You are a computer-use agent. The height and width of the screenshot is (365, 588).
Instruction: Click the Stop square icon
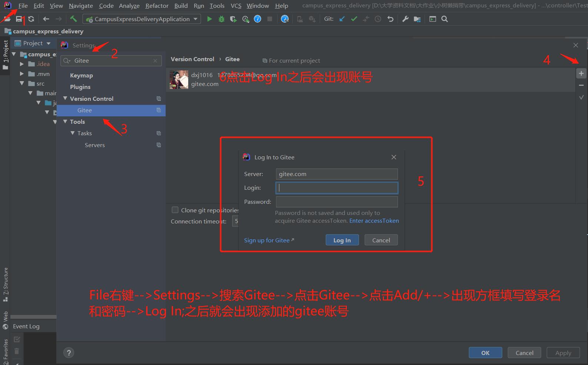click(x=270, y=19)
